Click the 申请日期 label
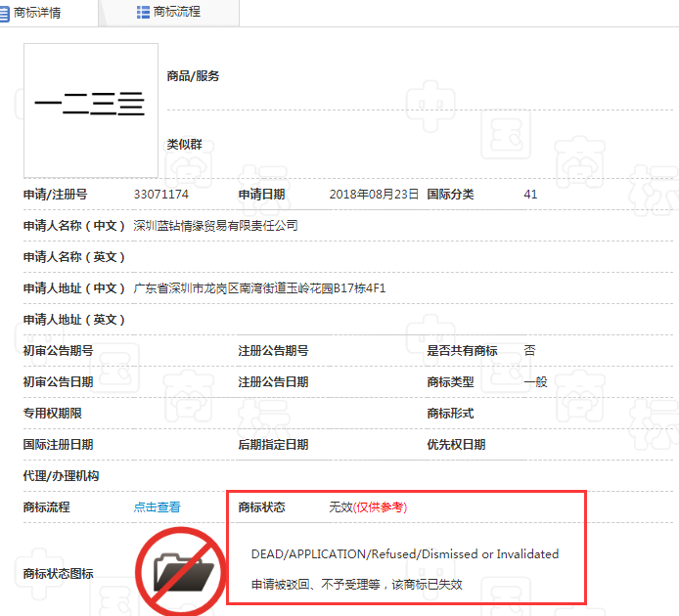 click(x=261, y=195)
